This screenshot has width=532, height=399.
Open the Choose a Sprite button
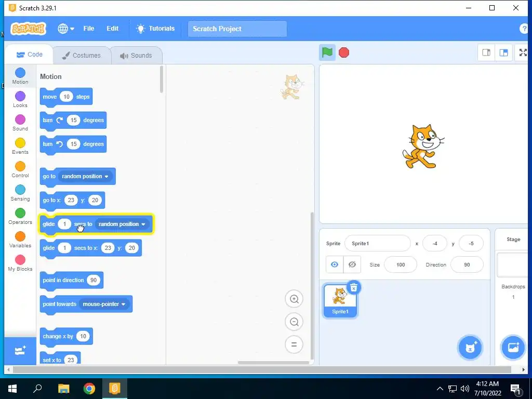click(470, 347)
